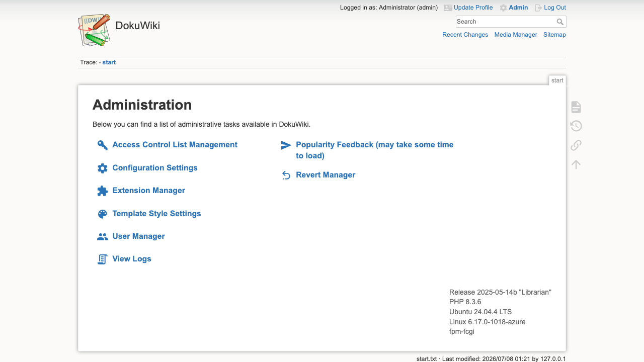Click the Log Out link
Viewport: 644px width, 362px height.
[x=555, y=8]
